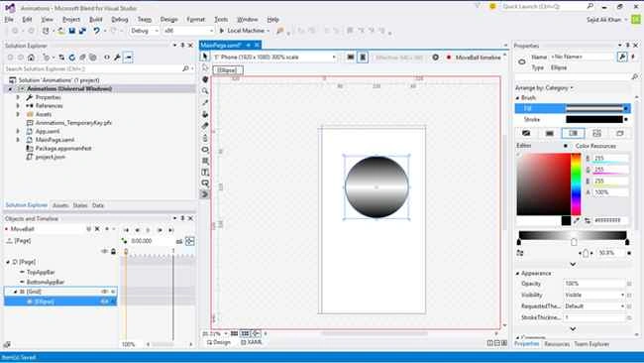Image resolution: width=644 pixels, height=363 pixels.
Task: Open the Debug configuration dropdown
Action: coord(145,31)
